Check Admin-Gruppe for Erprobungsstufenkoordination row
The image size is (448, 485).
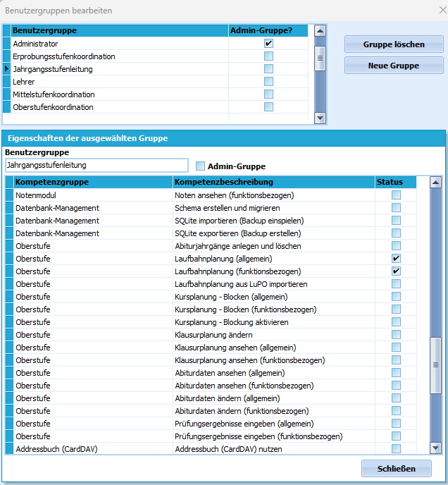(268, 56)
